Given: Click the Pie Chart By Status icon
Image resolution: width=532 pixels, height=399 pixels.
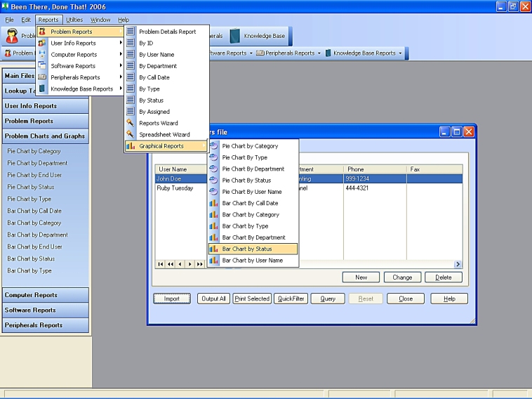Looking at the screenshot, I should [214, 181].
